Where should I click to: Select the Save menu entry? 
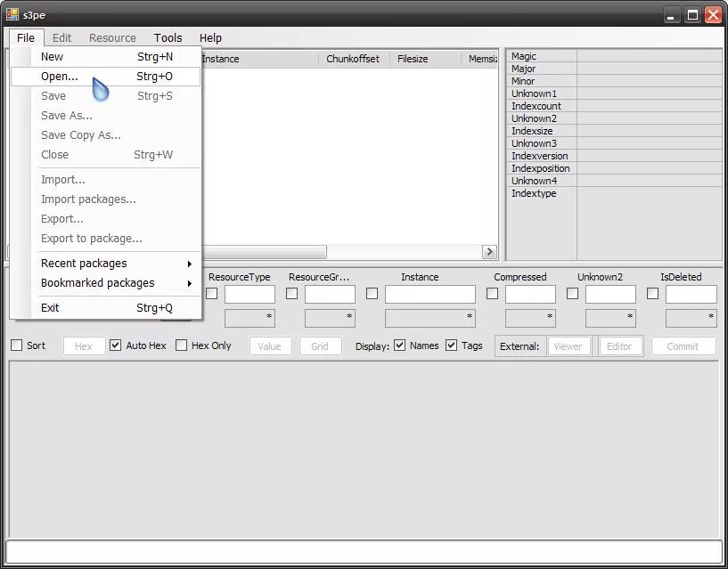coord(106,95)
